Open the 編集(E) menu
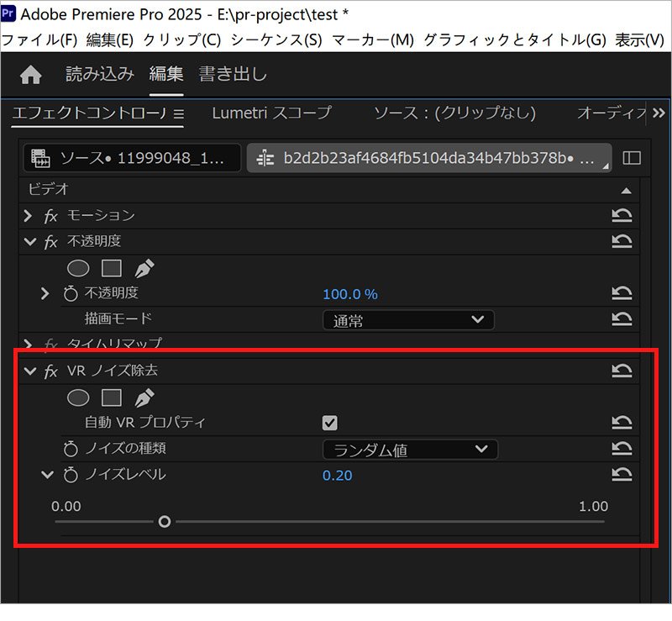Screen dimensions: 672x621 pos(110,39)
